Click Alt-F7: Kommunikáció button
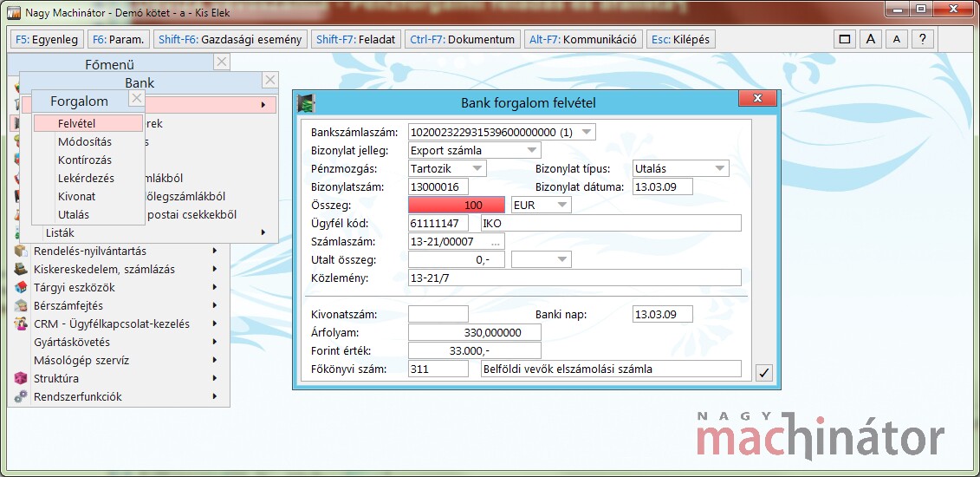 tap(583, 39)
